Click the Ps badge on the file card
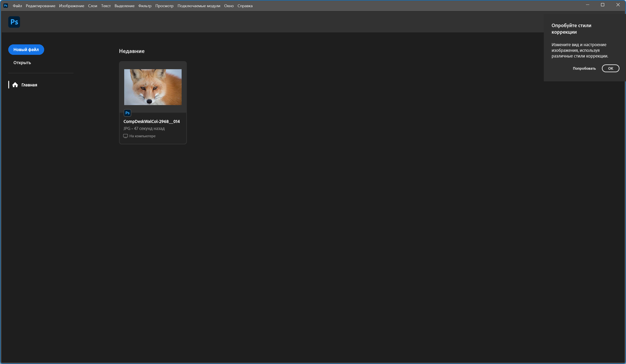The height and width of the screenshot is (364, 626). [127, 113]
